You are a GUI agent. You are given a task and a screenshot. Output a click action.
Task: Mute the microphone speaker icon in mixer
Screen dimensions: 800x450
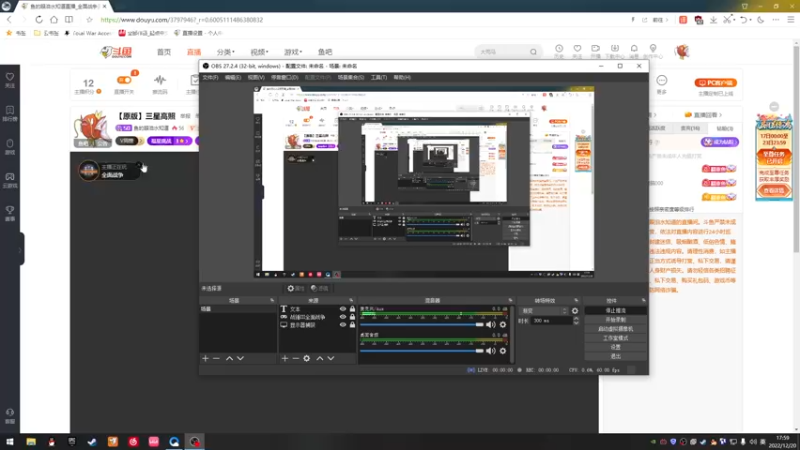point(491,324)
